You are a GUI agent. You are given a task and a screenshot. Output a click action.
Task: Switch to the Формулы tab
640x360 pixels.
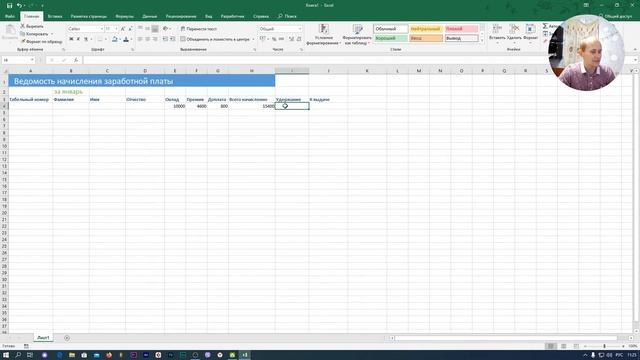[x=124, y=16]
